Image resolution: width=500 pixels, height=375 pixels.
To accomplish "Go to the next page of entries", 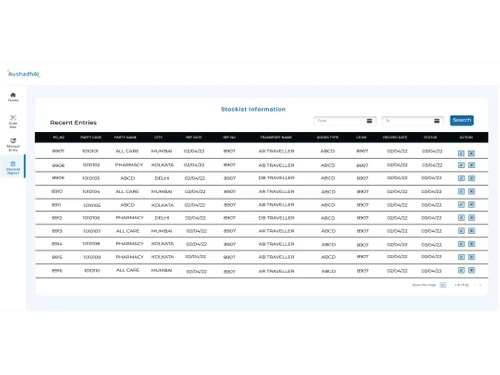I will (480, 285).
